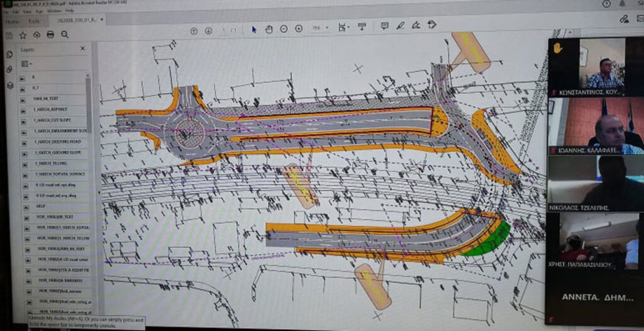The image size is (644, 331).
Task: Open the Layers panel options dropdown
Action: pos(26,64)
